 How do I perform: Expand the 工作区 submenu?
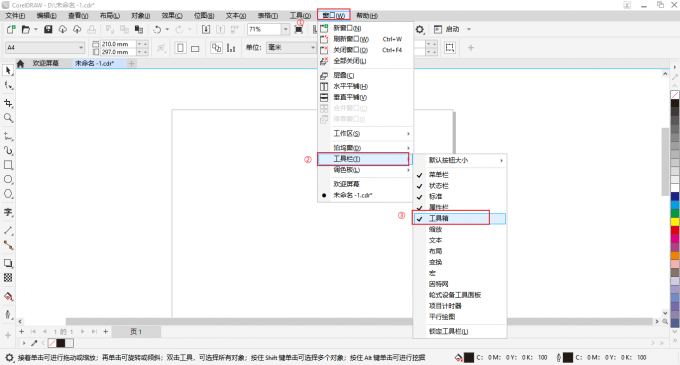365,134
